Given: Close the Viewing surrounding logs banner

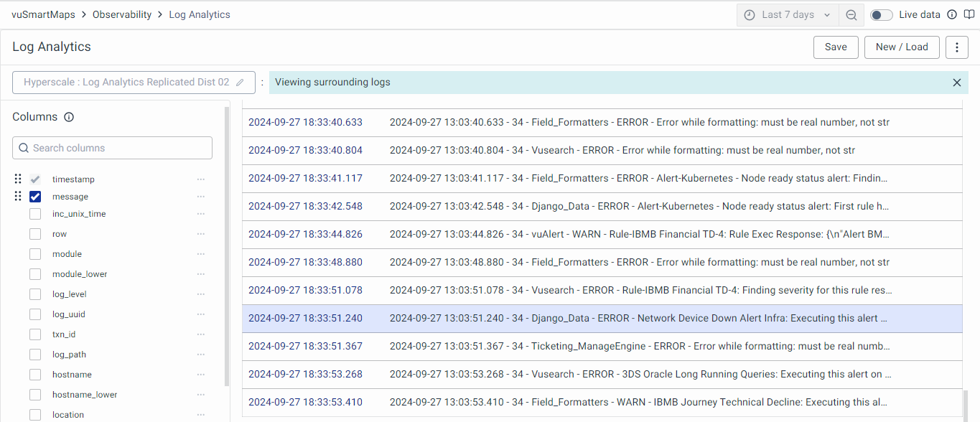Looking at the screenshot, I should (x=956, y=83).
